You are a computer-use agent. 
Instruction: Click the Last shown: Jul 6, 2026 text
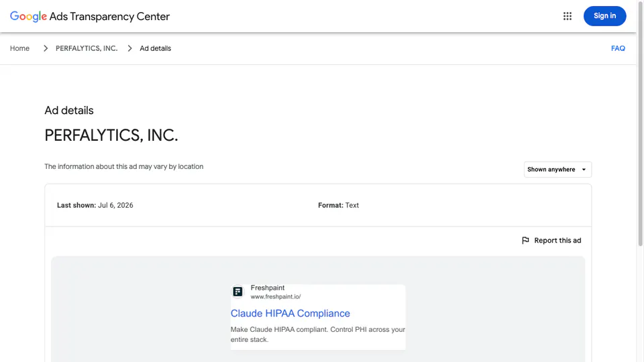click(95, 205)
